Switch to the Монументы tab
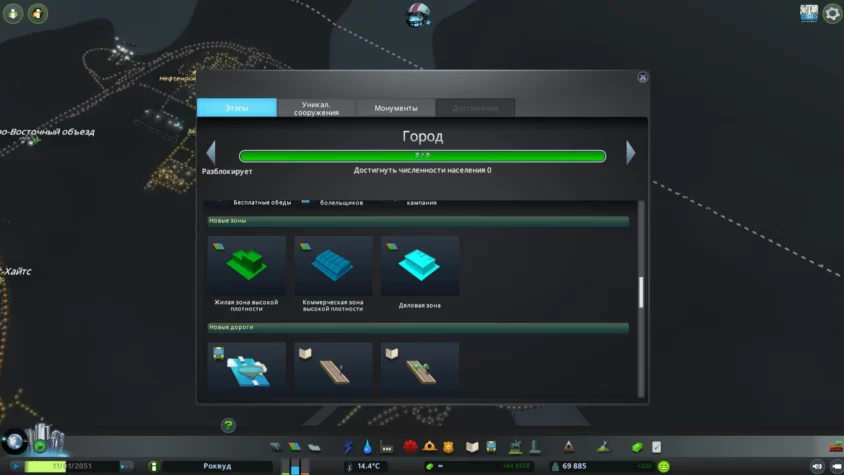Screen dimensions: 844x475 pyautogui.click(x=396, y=108)
